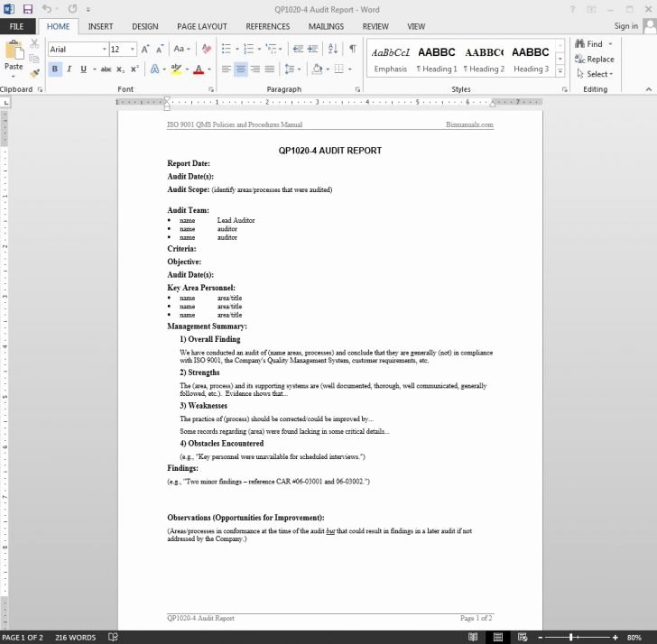Apply Superscript formatting
This screenshot has height=644, width=657.
click(134, 69)
